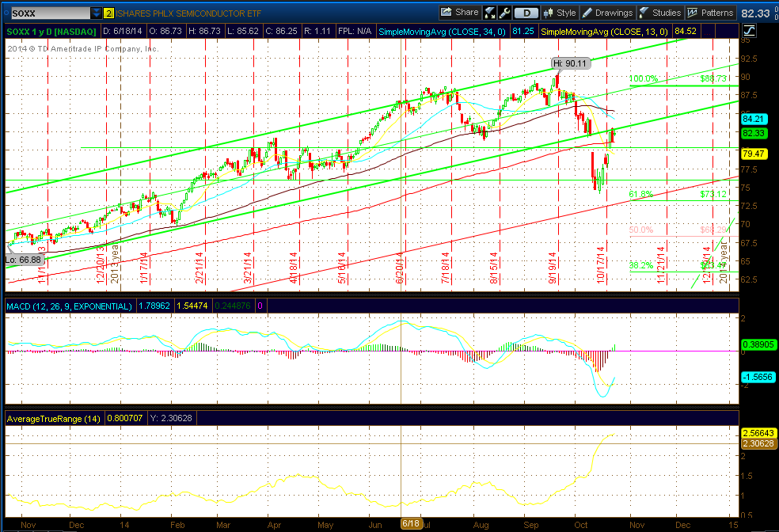Click the MACD value 1.78962
Viewport: 779px width, 532px height.
coord(154,306)
